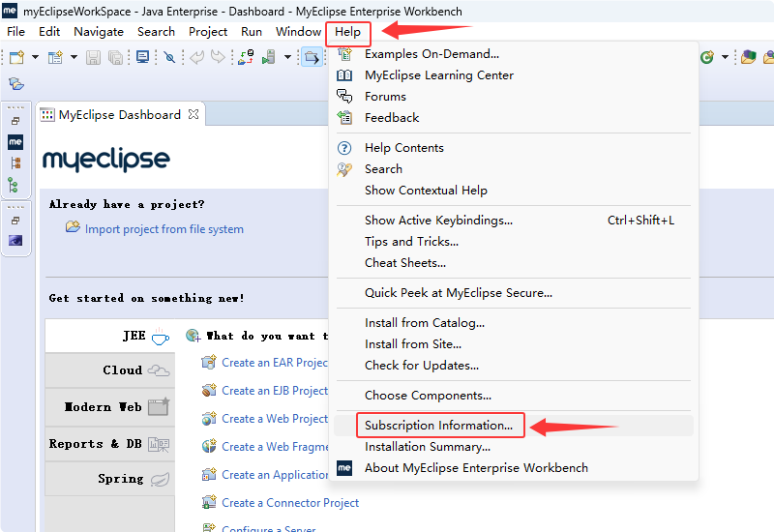774x532 pixels.
Task: Choose Help Contents menu item
Action: tap(514, 148)
